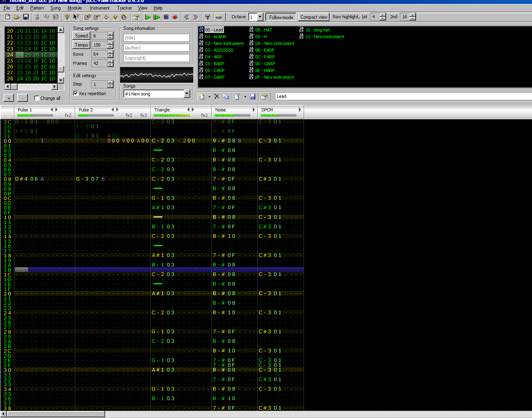The width and height of the screenshot is (532, 418).
Task: Play the song with the green play button
Action: 148,17
